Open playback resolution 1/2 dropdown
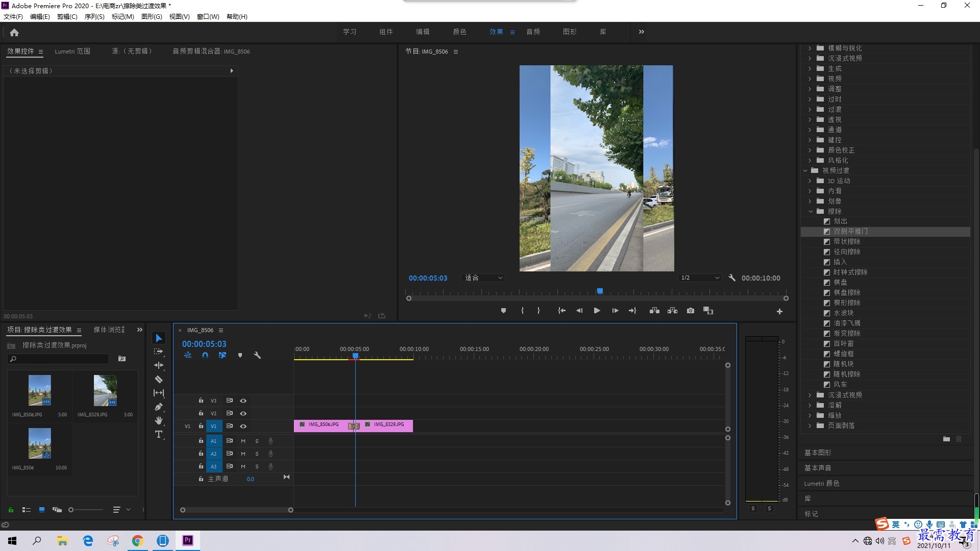Image resolution: width=980 pixels, height=551 pixels. tap(700, 278)
